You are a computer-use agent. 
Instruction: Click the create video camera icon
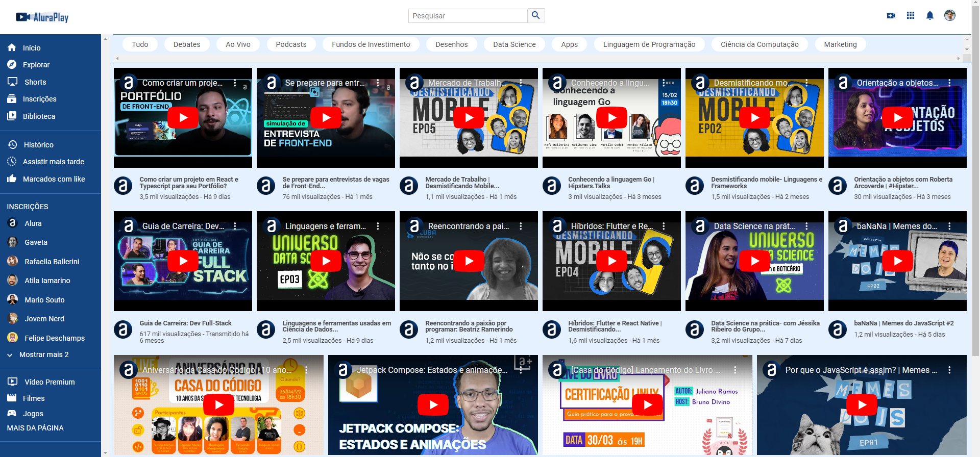click(891, 16)
